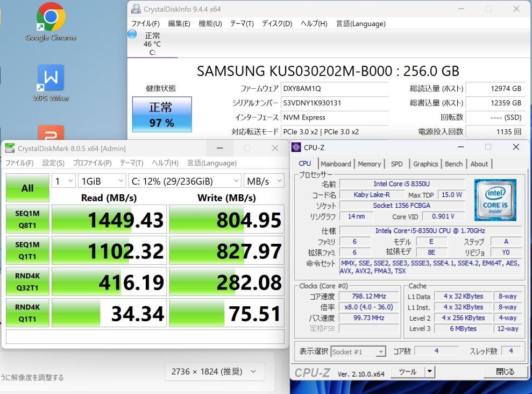This screenshot has height=394, width=532.
Task: Click the code name field Kaby Lake-R
Action: 372,195
